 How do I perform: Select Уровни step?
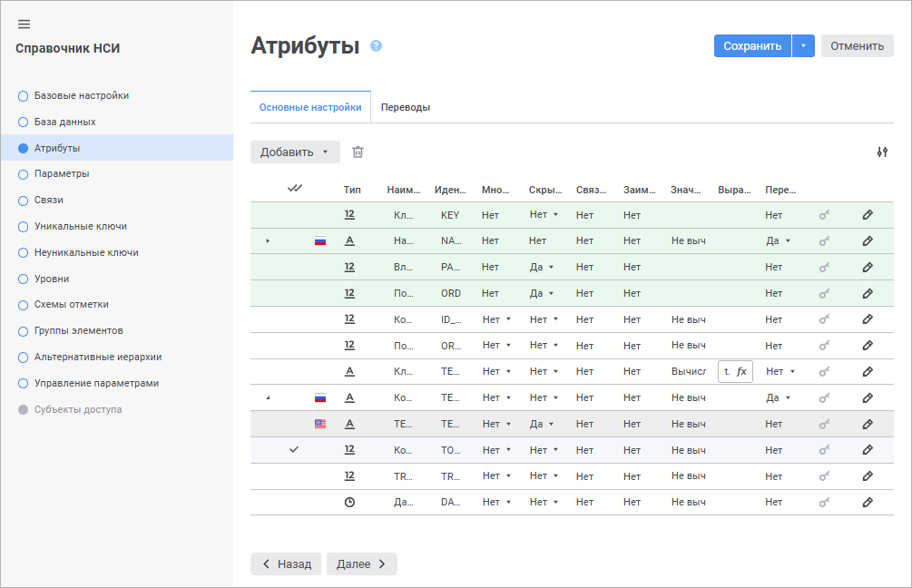tap(44, 279)
